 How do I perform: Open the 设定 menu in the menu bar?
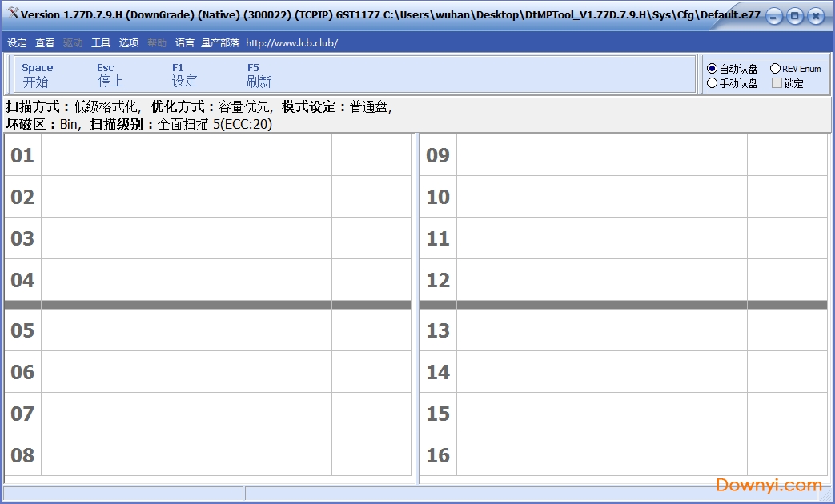coord(17,43)
